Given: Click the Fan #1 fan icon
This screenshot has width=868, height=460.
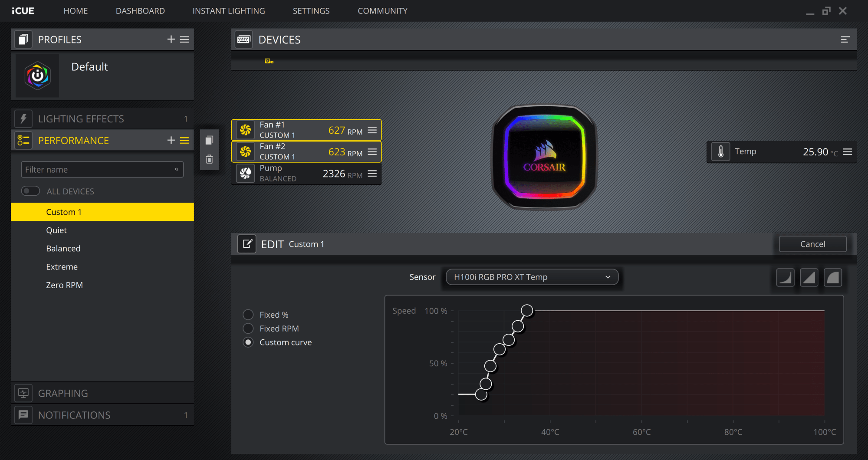Looking at the screenshot, I should (245, 130).
